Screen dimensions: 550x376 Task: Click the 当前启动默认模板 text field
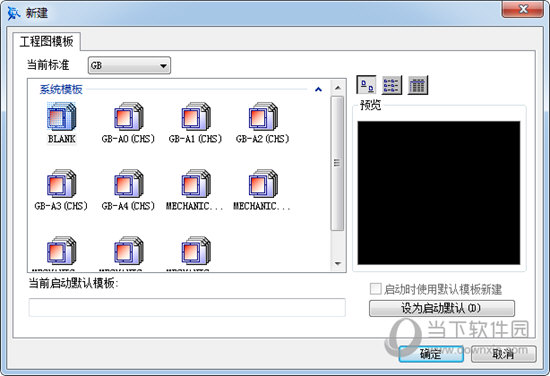(x=187, y=308)
